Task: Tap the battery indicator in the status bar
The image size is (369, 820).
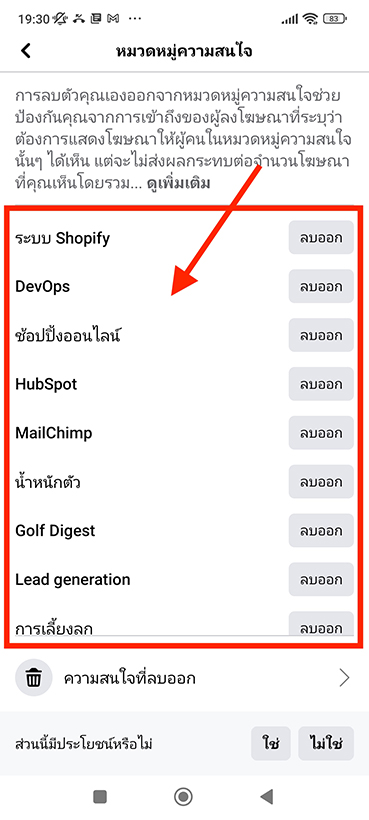Action: (x=336, y=19)
